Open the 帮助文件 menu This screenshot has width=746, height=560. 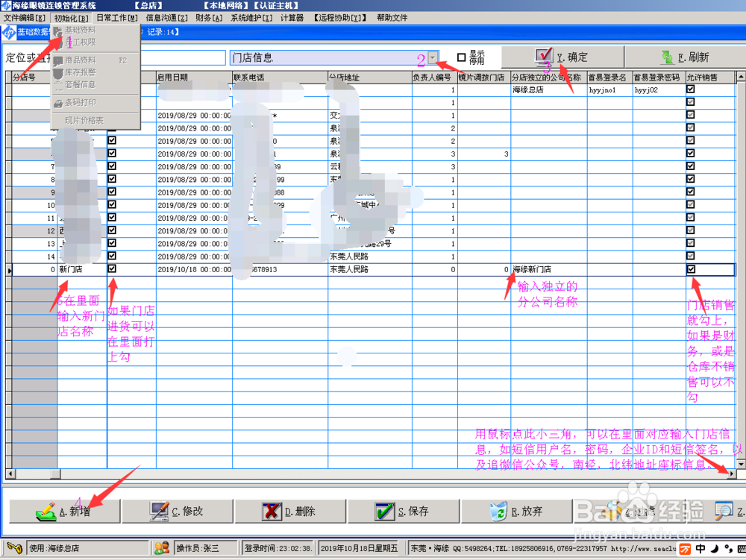tap(392, 18)
